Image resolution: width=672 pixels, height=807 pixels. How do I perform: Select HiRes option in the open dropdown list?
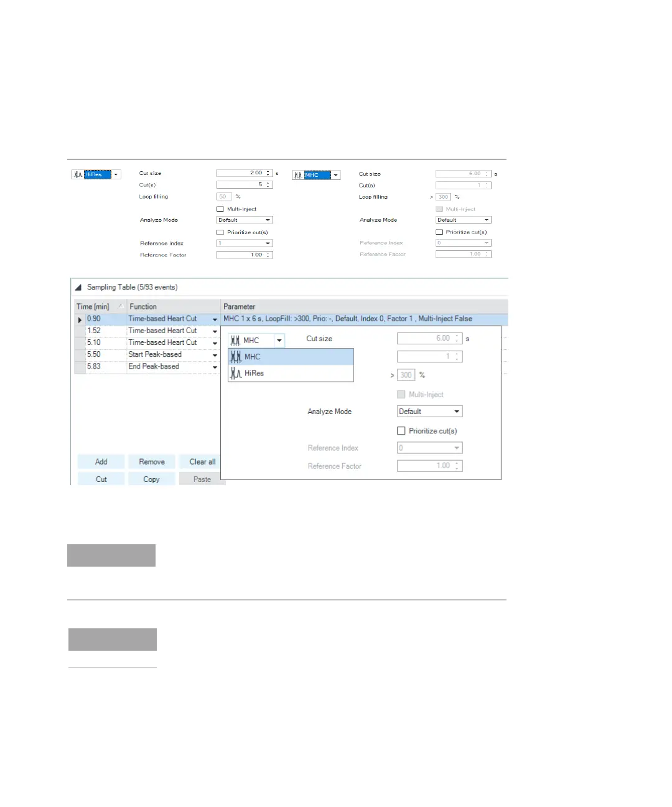click(x=291, y=373)
